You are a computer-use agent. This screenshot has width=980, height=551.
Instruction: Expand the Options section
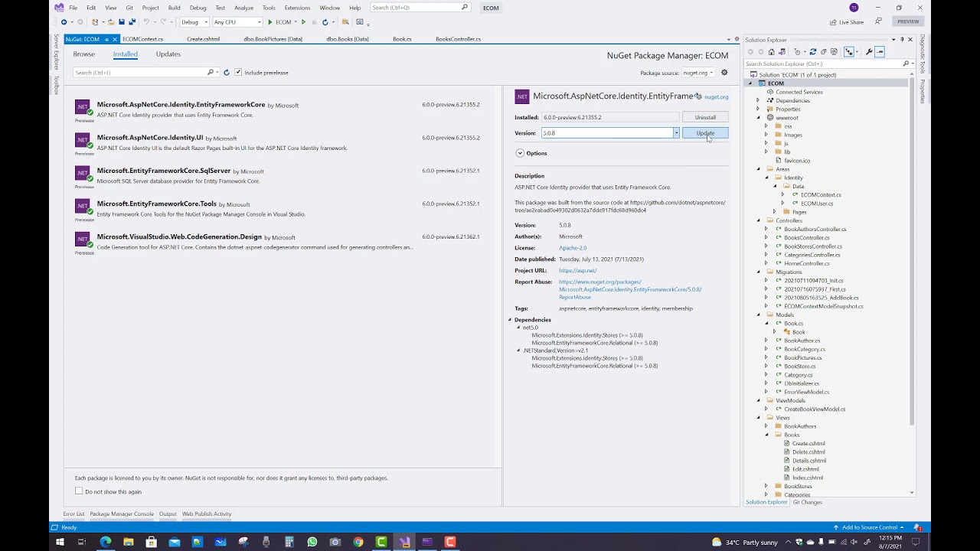point(520,153)
